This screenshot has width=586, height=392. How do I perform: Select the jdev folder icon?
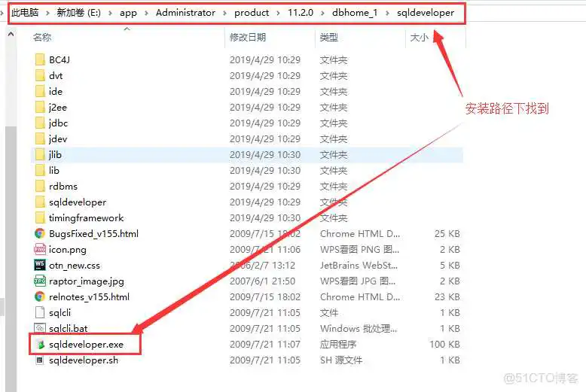(x=40, y=139)
